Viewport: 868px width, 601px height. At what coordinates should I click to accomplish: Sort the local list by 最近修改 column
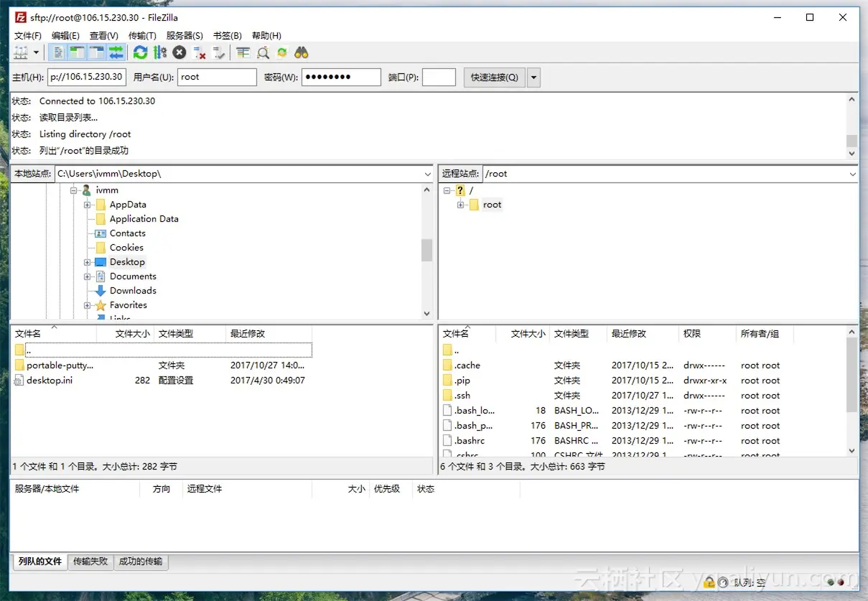pyautogui.click(x=269, y=334)
